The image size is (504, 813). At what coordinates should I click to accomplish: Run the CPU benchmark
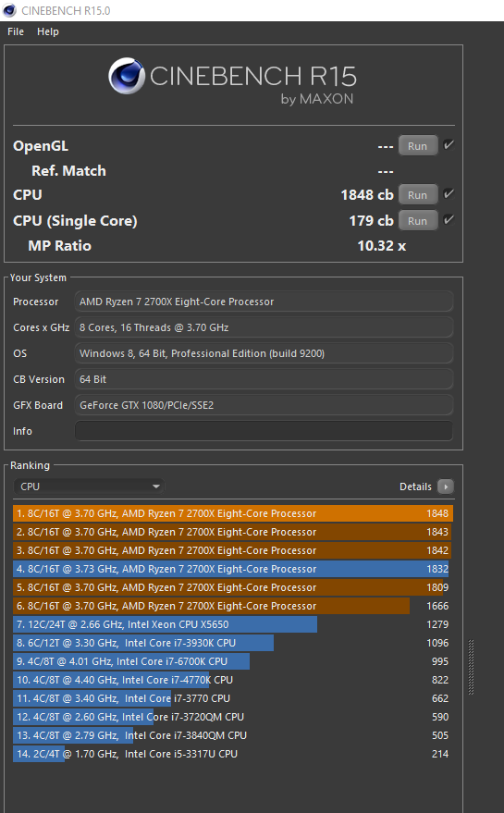click(x=417, y=195)
